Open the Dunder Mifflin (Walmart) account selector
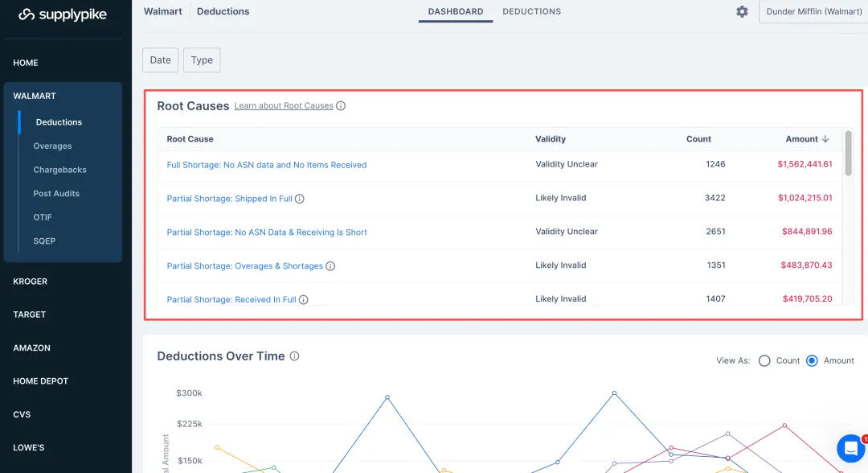 pyautogui.click(x=813, y=12)
